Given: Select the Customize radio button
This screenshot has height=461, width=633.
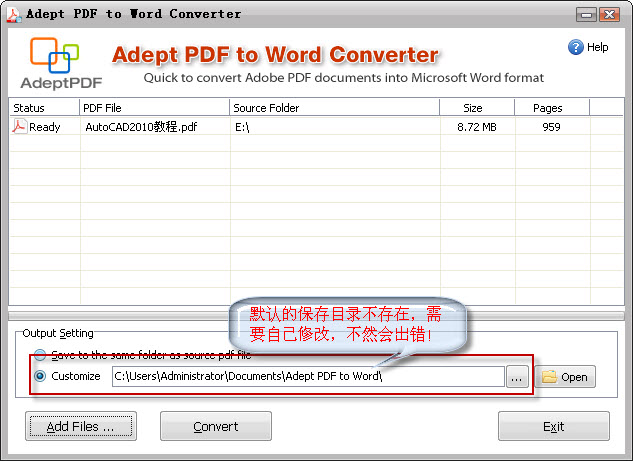Looking at the screenshot, I should (40, 376).
